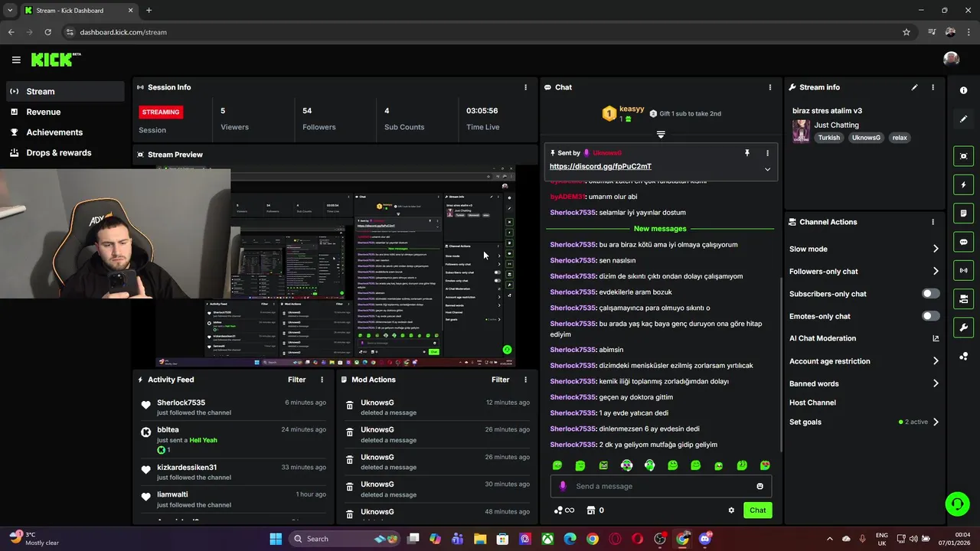Select Stream in the left sidebar
Viewport: 980px width, 551px height.
(x=65, y=91)
